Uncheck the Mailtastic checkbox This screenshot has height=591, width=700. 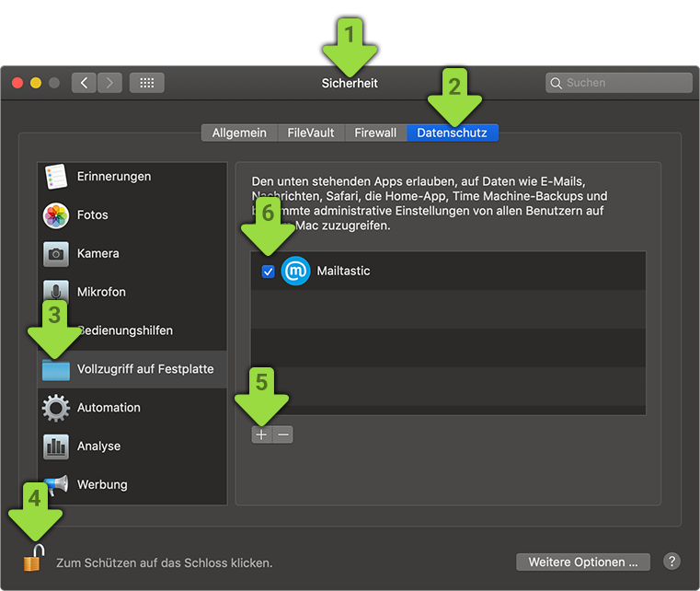(268, 272)
